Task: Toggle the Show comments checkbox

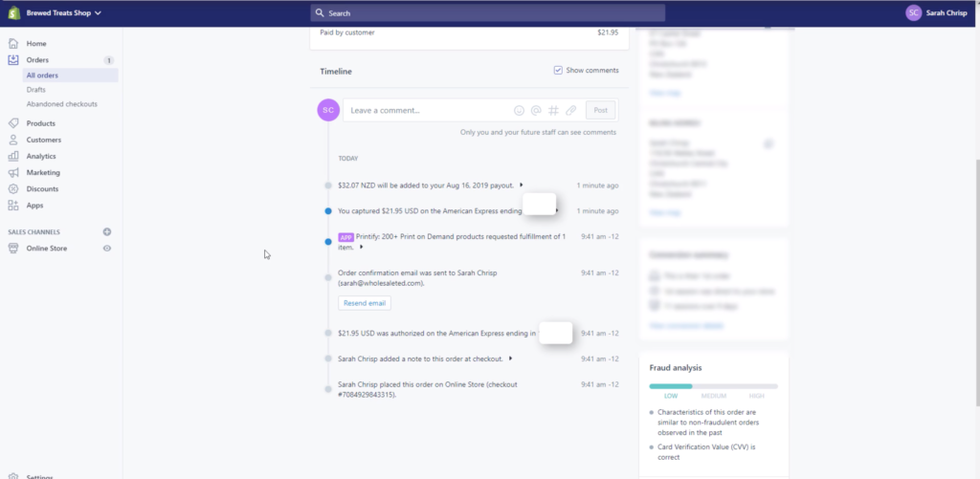Action: pyautogui.click(x=558, y=71)
